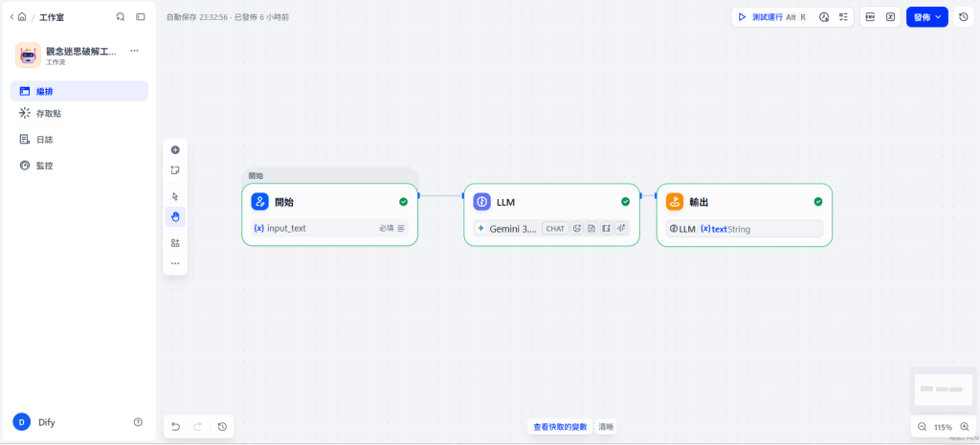Click the canvas minimap thumbnail
Screen dimensions: 980x445
point(943,389)
